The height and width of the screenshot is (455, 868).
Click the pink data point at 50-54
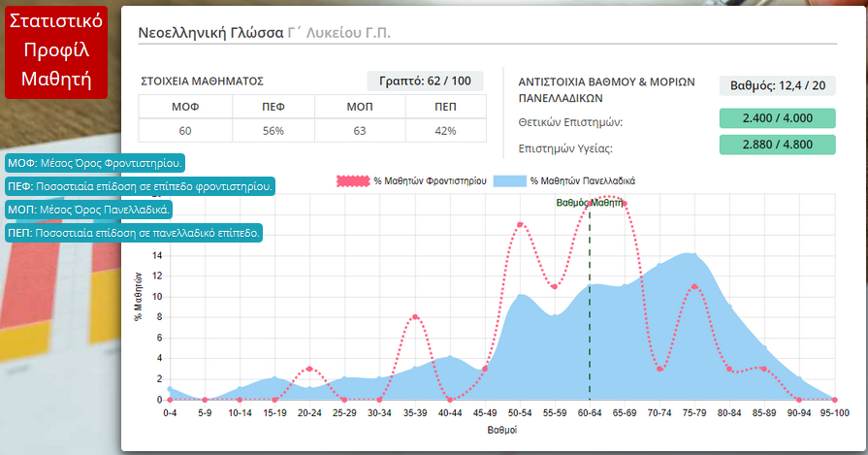pyautogui.click(x=520, y=225)
